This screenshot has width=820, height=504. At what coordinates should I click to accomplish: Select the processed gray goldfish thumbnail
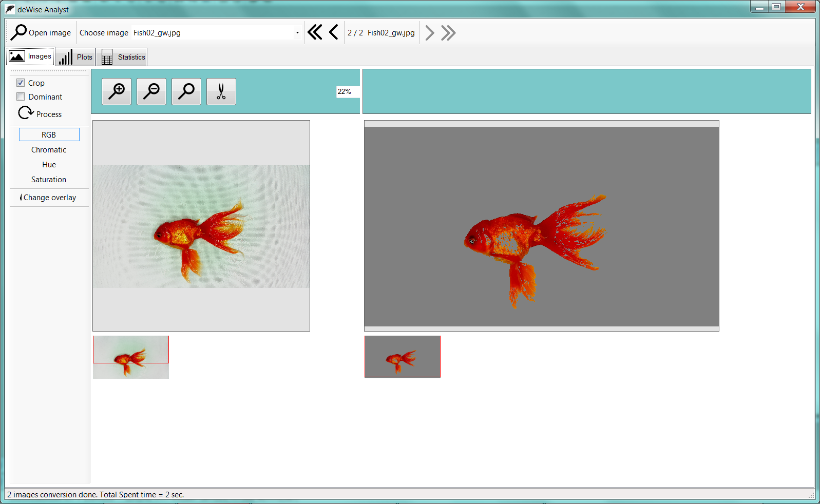pos(403,357)
